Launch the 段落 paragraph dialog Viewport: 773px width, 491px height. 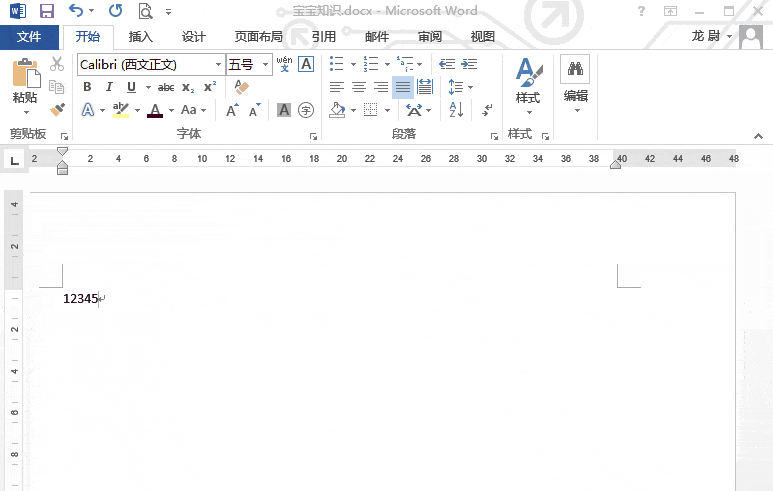(494, 136)
